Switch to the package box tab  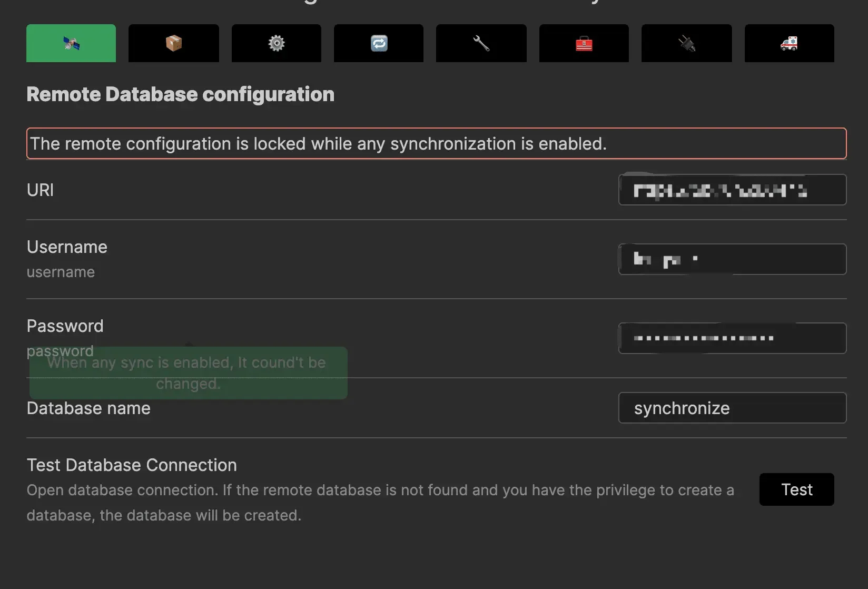tap(173, 43)
